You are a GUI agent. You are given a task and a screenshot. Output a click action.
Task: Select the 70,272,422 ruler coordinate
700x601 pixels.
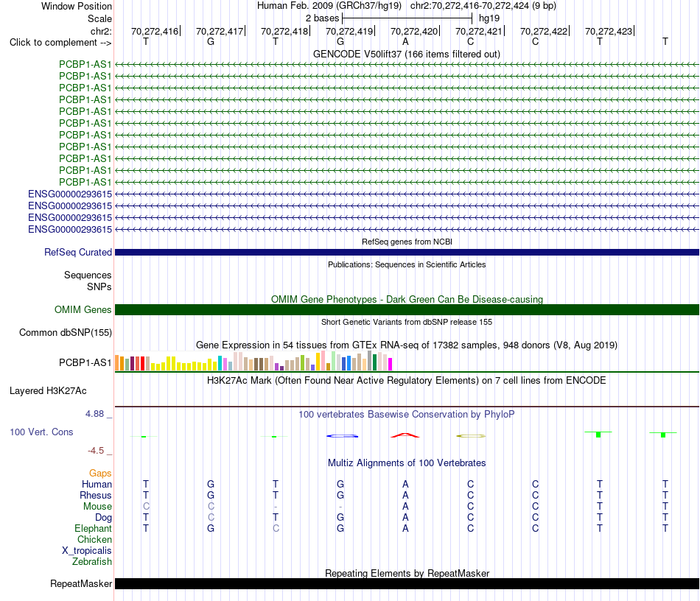click(544, 31)
